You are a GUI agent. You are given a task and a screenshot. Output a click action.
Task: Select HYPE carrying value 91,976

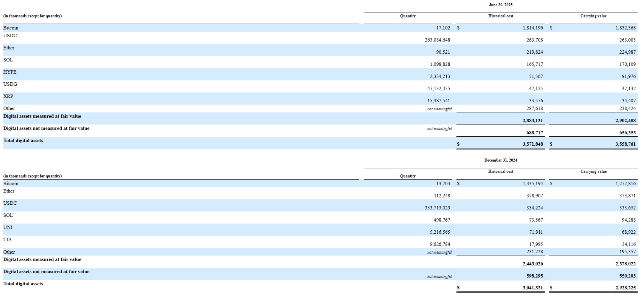628,77
